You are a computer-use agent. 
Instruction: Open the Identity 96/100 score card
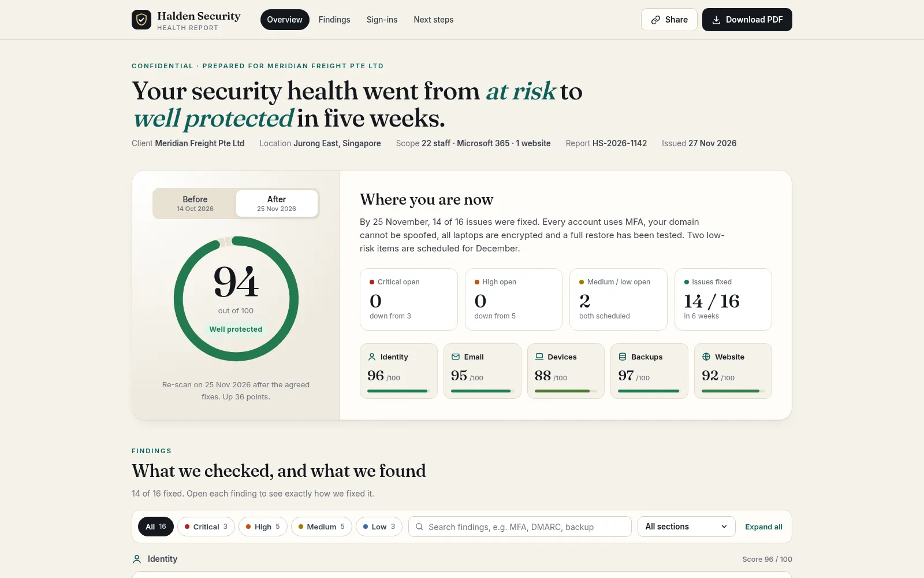pos(398,371)
